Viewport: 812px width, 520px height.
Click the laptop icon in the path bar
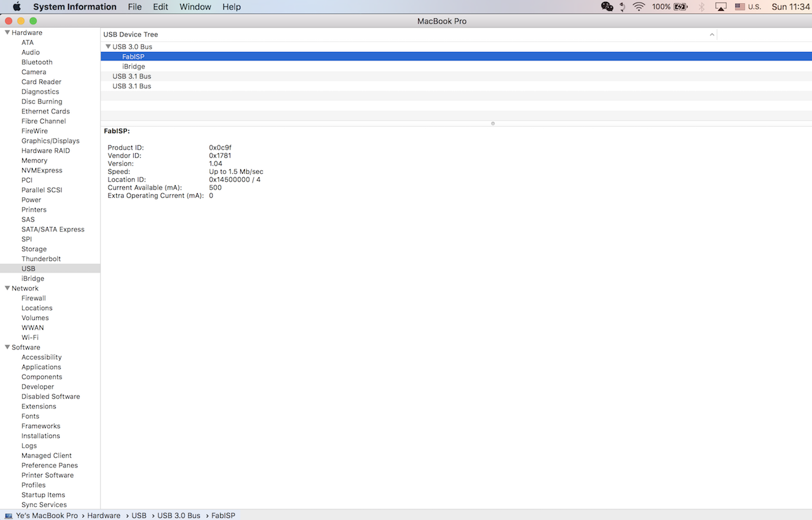coord(9,516)
